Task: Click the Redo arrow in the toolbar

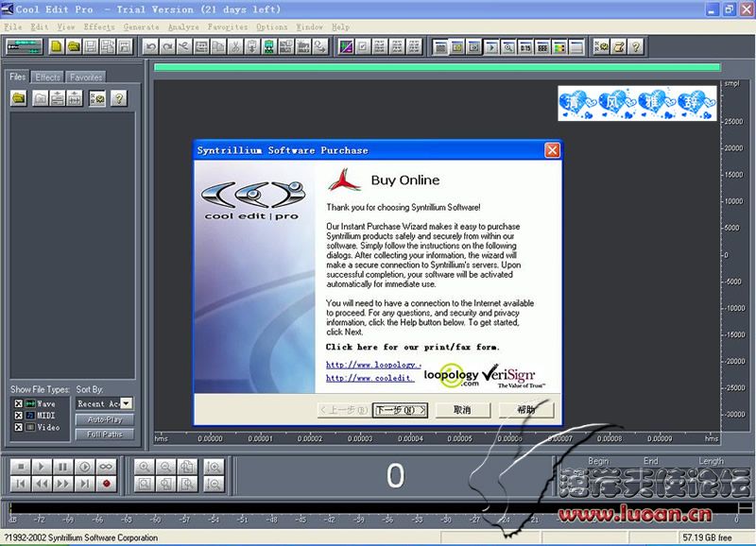Action: tap(168, 46)
